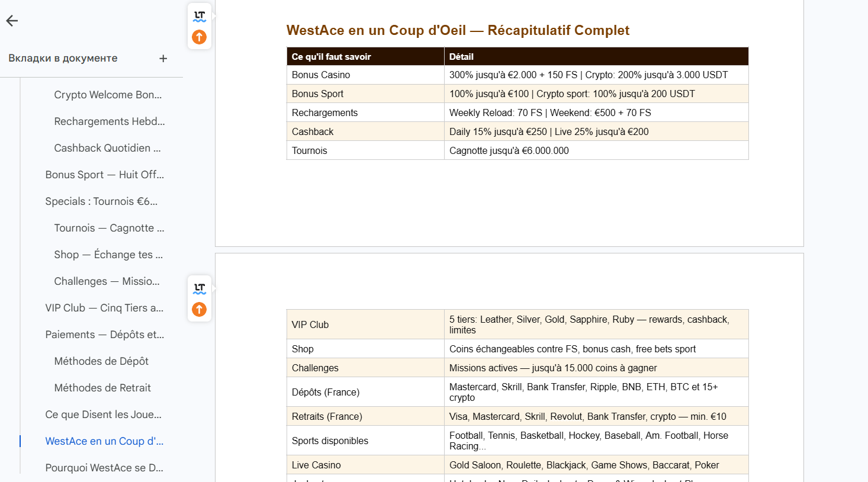Click the cell starting 300% jusqu'à €2.000
The width and height of the screenshot is (868, 482).
pyautogui.click(x=596, y=75)
